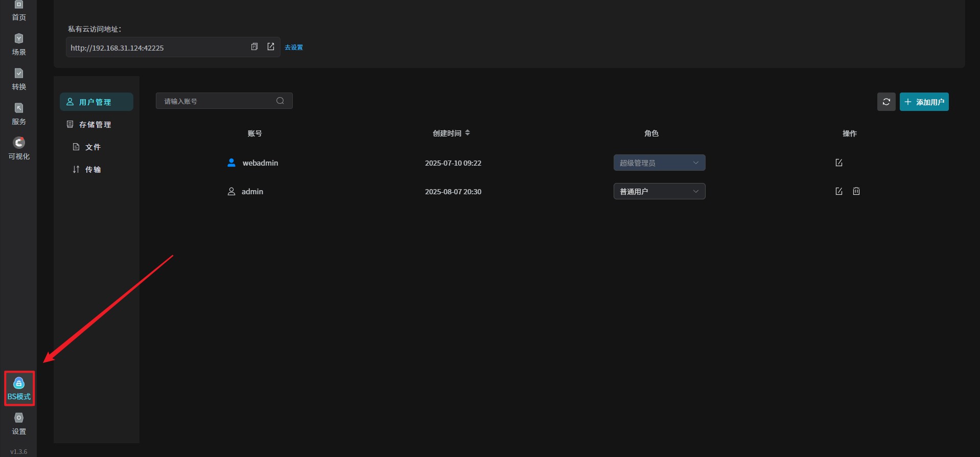Open the 可视化 visualization section
Screen dimensions: 980x457
point(19,148)
